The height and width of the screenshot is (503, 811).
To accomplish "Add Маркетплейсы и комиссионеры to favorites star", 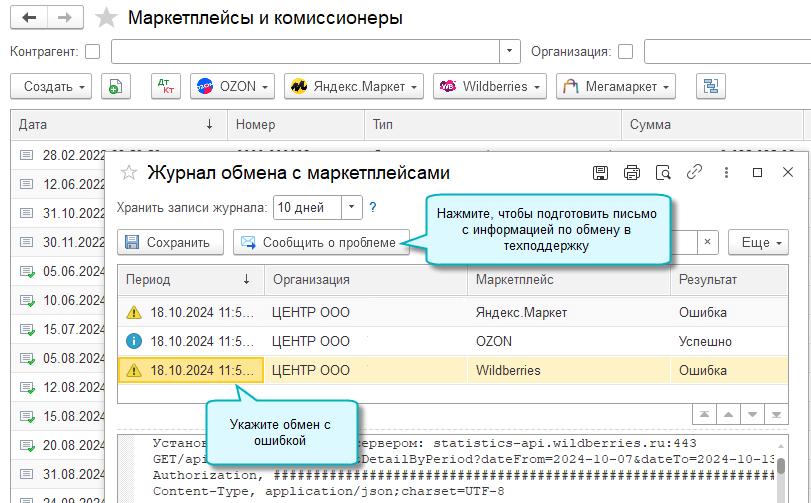I will tap(107, 18).
